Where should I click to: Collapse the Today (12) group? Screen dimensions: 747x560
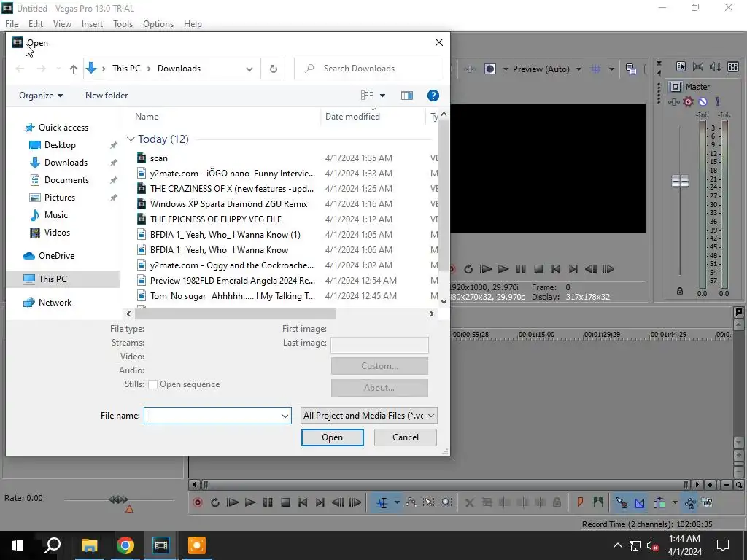tap(131, 139)
